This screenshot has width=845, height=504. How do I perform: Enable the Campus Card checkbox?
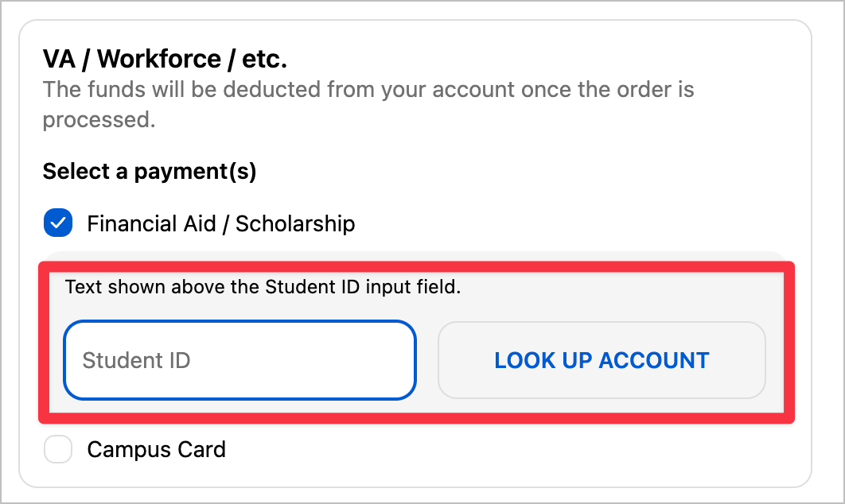click(x=58, y=449)
